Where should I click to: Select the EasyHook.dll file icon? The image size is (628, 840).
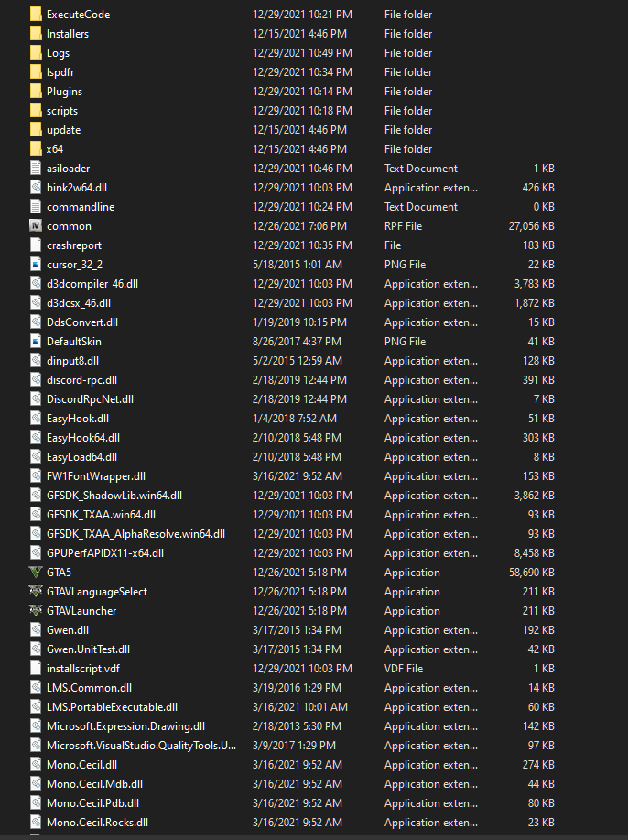pyautogui.click(x=36, y=419)
